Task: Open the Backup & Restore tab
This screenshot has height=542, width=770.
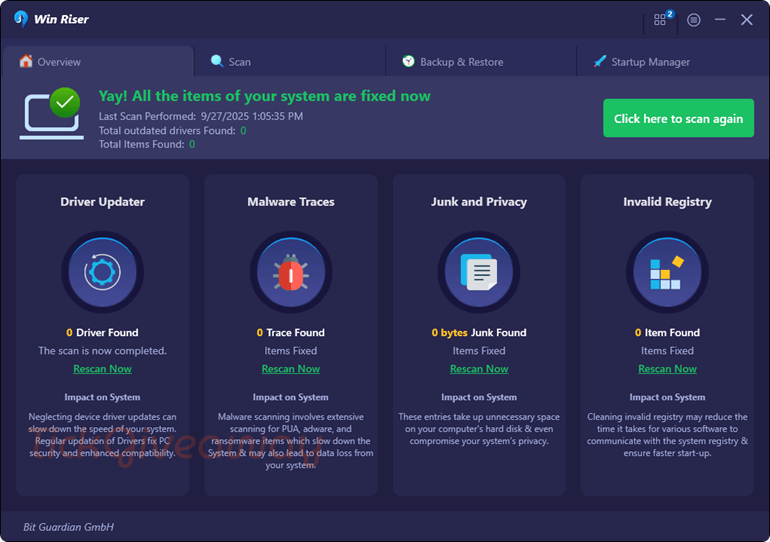Action: (x=481, y=61)
